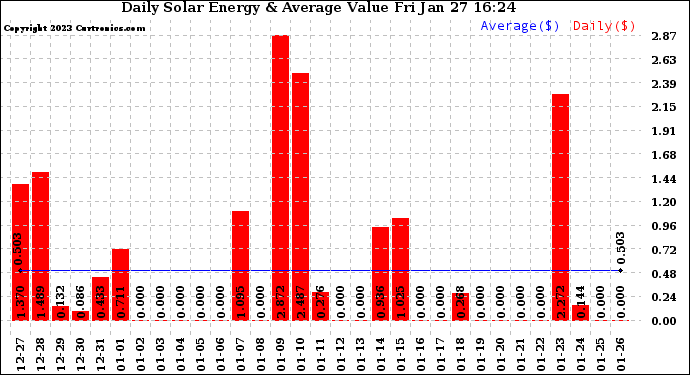The width and height of the screenshot is (690, 375).
Task: Click the 01-18 bar valued 0.268
Action: [460, 307]
